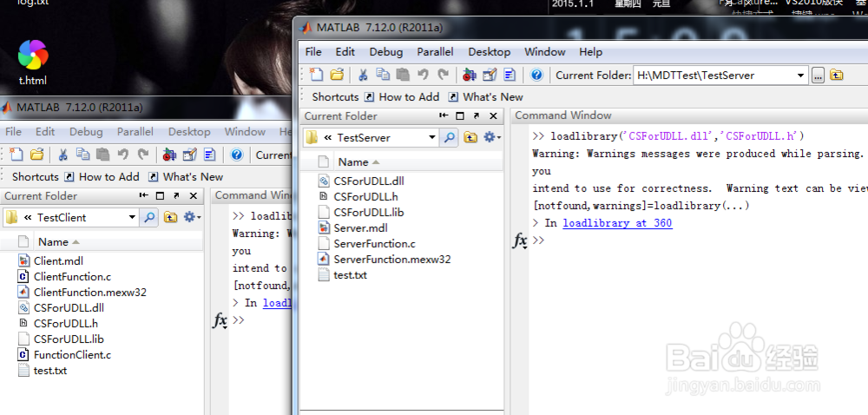This screenshot has width=868, height=415.
Task: Open Help menu in front MATLAB window
Action: tap(590, 52)
